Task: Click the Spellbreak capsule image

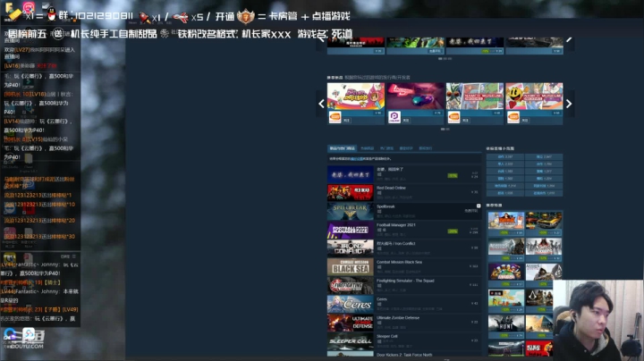Action: (x=351, y=211)
